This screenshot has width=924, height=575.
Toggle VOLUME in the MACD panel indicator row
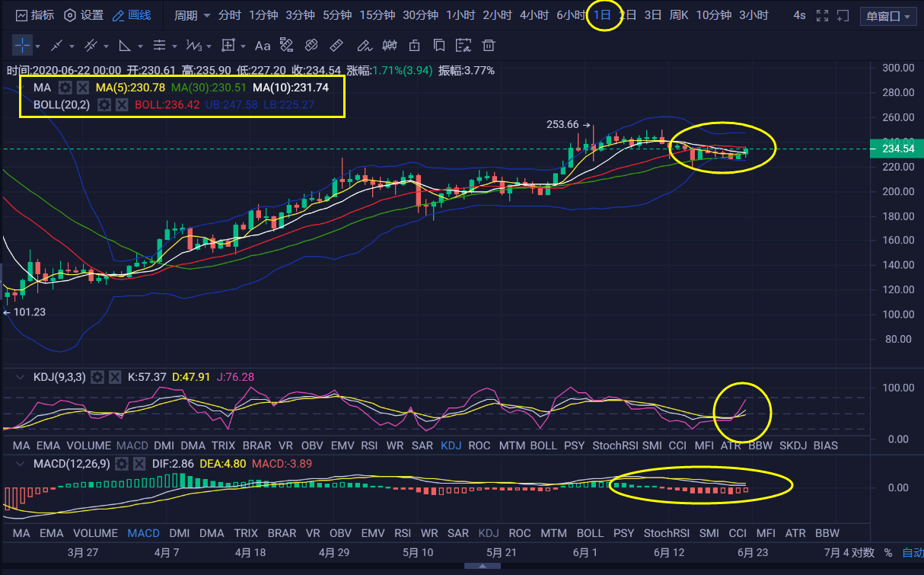(x=95, y=533)
